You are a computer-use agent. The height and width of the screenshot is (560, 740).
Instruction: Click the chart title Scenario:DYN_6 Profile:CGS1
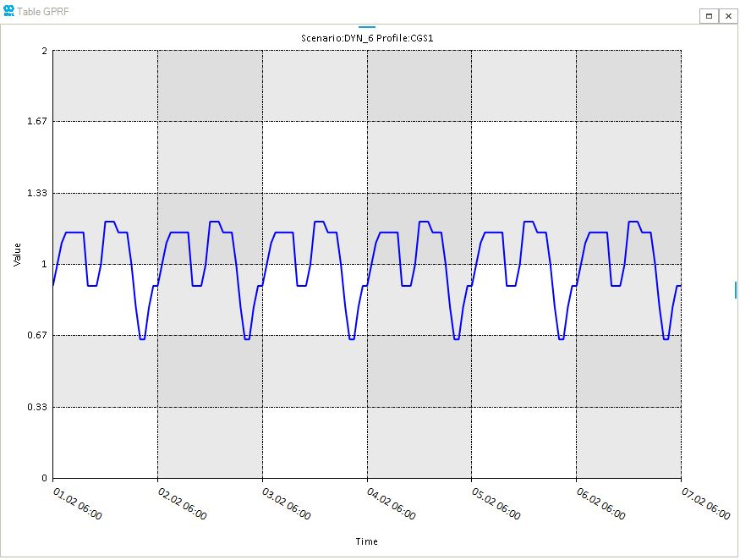coord(367,37)
